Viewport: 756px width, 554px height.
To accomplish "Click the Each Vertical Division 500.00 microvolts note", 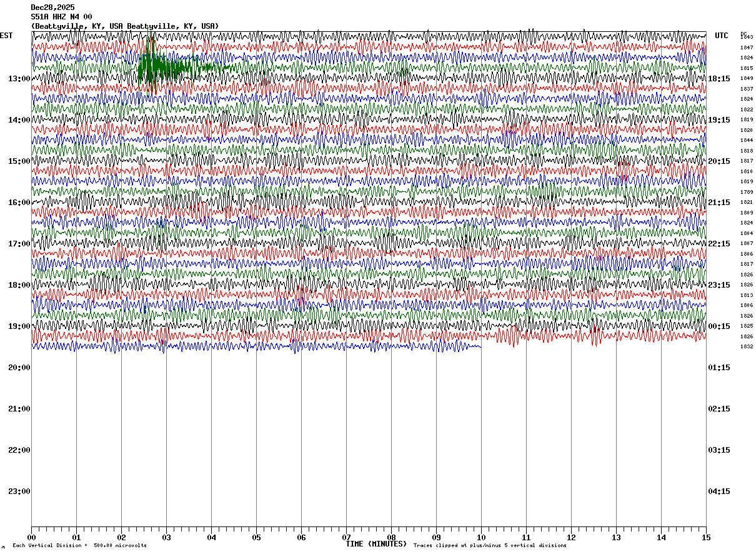I will [x=79, y=546].
